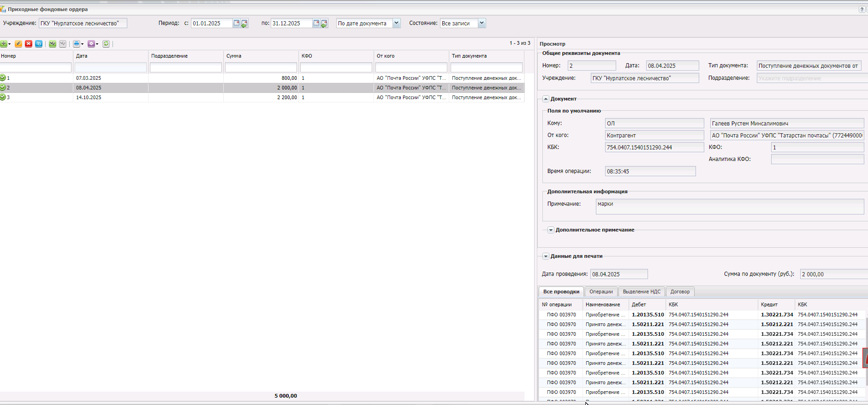This screenshot has width=868, height=405.
Task: Collapse the Данные для печати section
Action: 546,256
